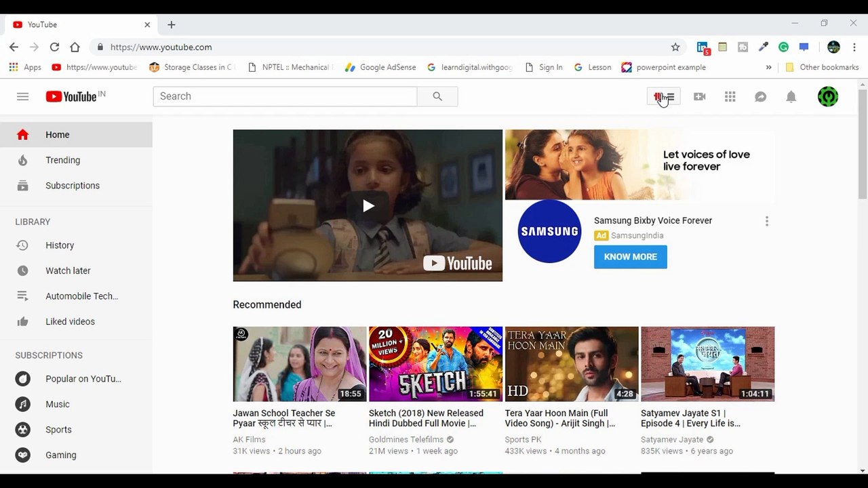The width and height of the screenshot is (868, 488).
Task: Open the YouTube apps grid icon
Action: 730,97
